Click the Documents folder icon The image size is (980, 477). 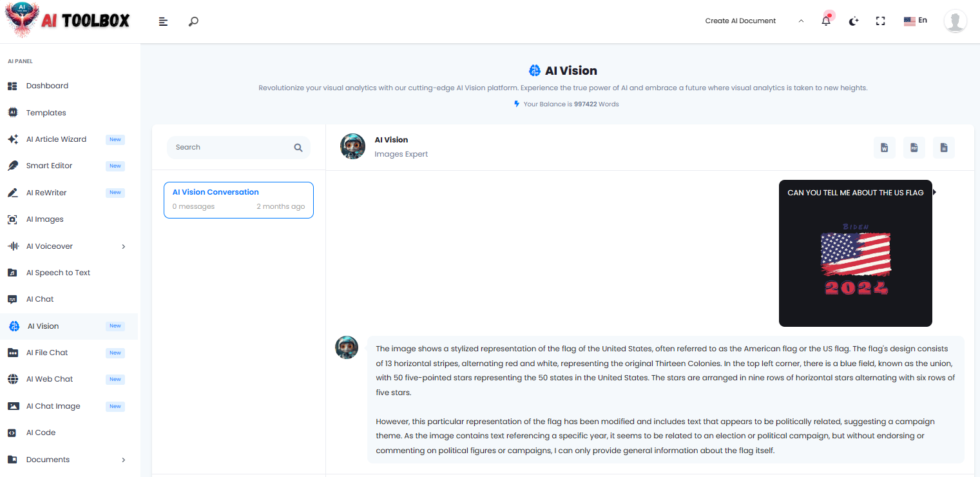[x=12, y=460]
